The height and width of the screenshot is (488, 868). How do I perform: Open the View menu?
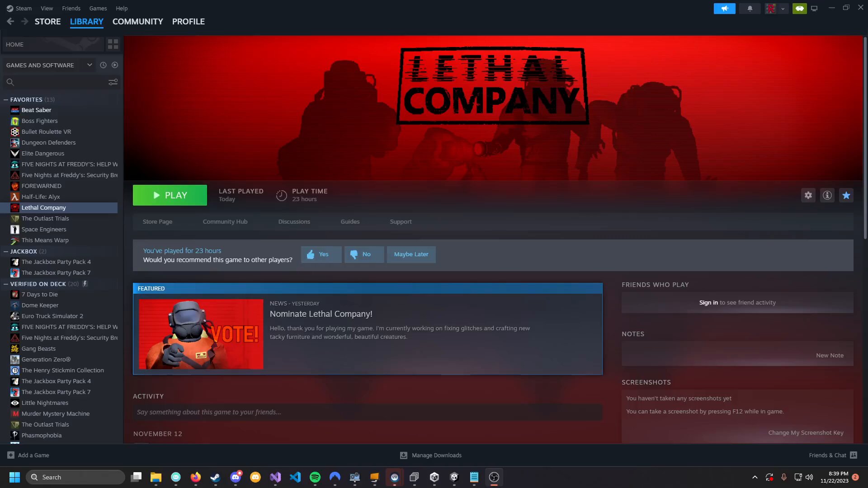[47, 8]
